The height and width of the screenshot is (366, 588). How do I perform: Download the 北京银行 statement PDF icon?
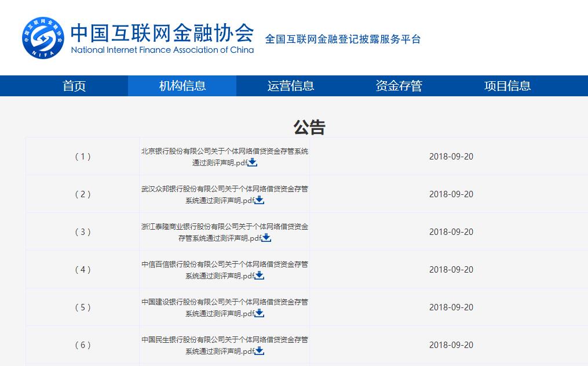point(253,162)
